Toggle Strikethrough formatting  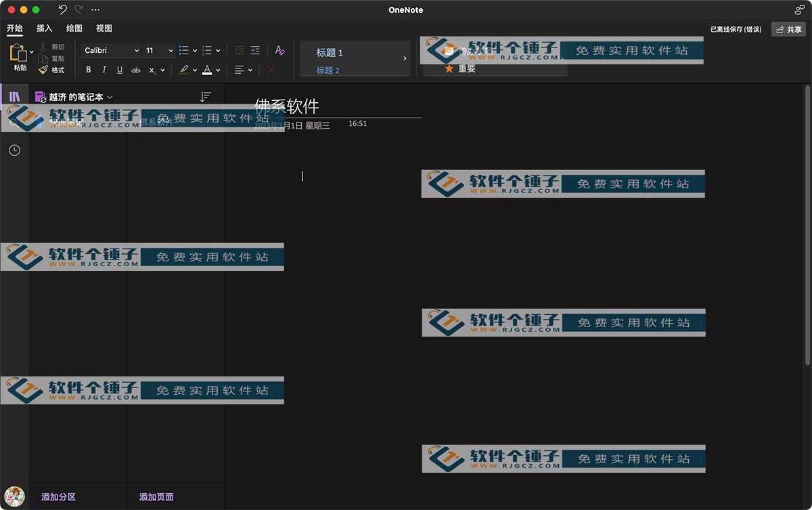pyautogui.click(x=136, y=70)
